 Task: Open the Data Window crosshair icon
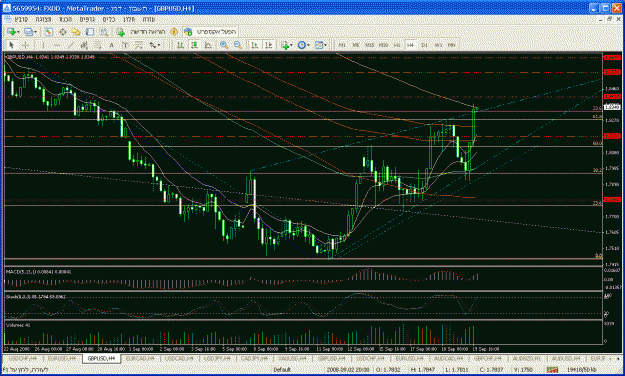coord(63,32)
